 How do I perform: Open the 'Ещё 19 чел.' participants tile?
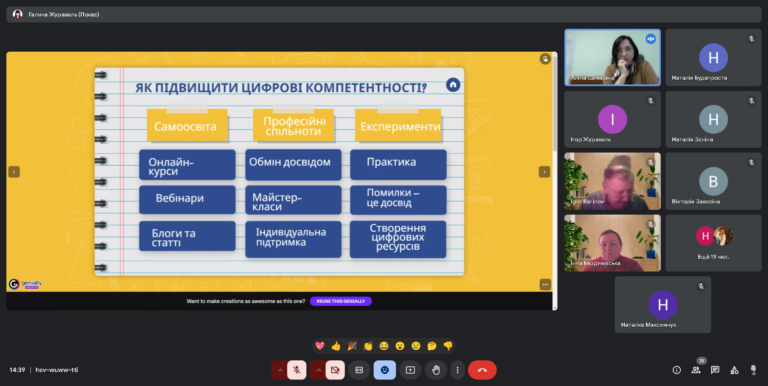(x=713, y=243)
